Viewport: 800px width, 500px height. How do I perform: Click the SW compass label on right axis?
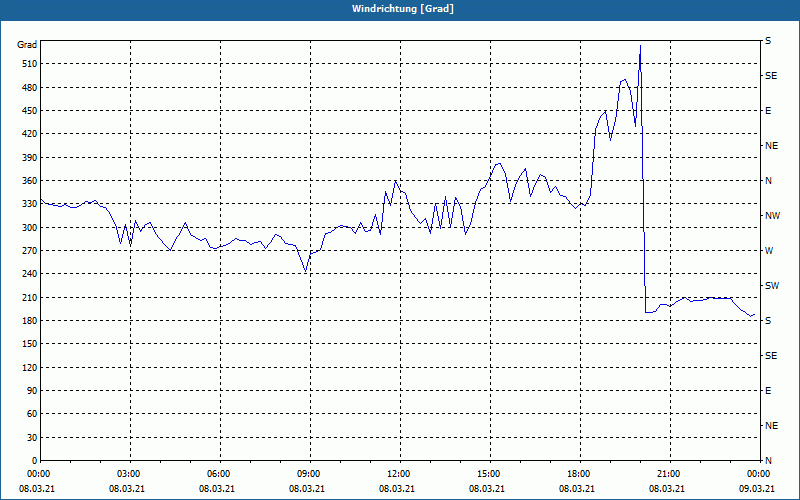772,286
